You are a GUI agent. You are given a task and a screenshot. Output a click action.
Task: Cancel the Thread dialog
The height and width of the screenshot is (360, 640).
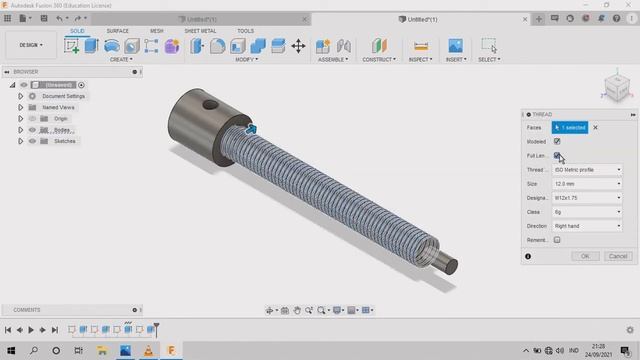618,256
